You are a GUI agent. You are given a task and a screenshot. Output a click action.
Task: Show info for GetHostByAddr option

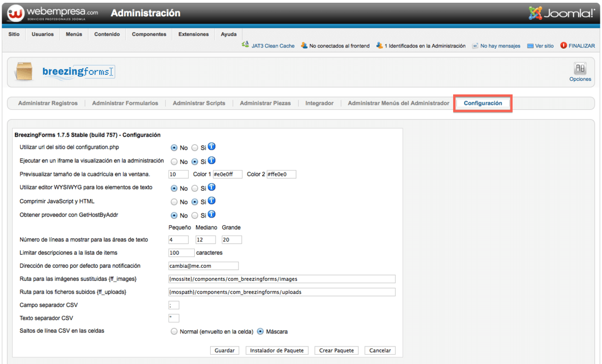(212, 214)
